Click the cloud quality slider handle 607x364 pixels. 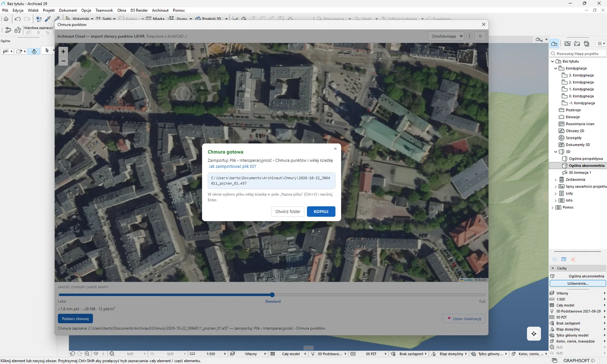point(272,295)
